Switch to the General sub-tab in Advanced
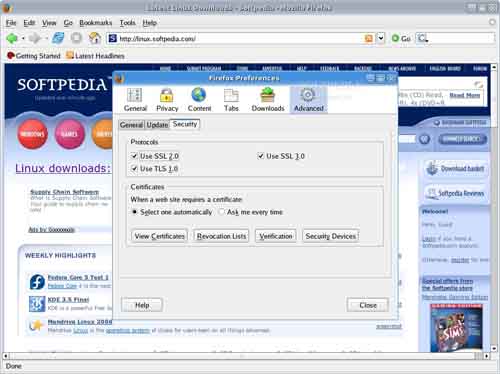Screen dimensions: 500x374 click(x=131, y=125)
